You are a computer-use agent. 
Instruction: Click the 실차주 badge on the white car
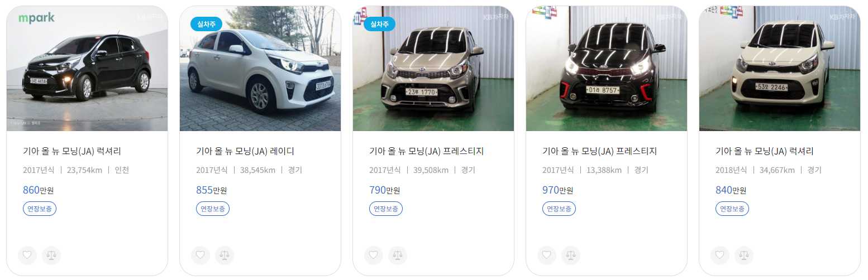[207, 24]
